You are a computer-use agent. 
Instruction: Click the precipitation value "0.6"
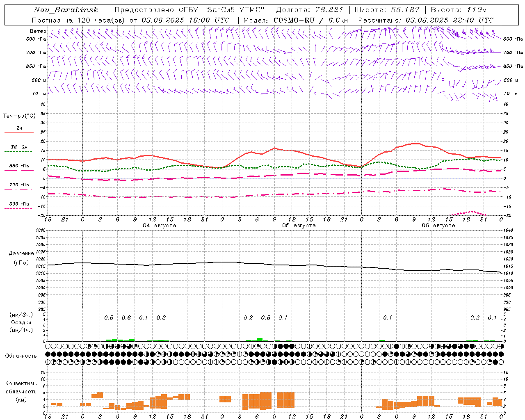click(126, 318)
